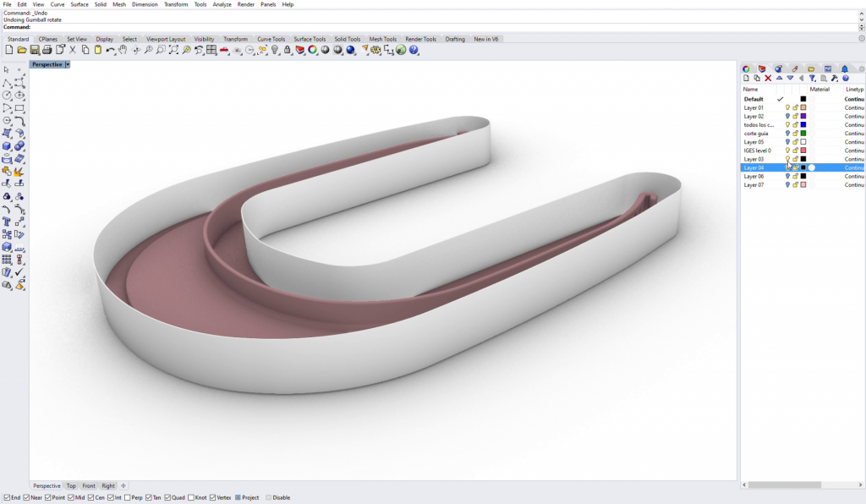Click the Undo arrow icon
Viewport: 866px width, 504px height.
point(111,51)
